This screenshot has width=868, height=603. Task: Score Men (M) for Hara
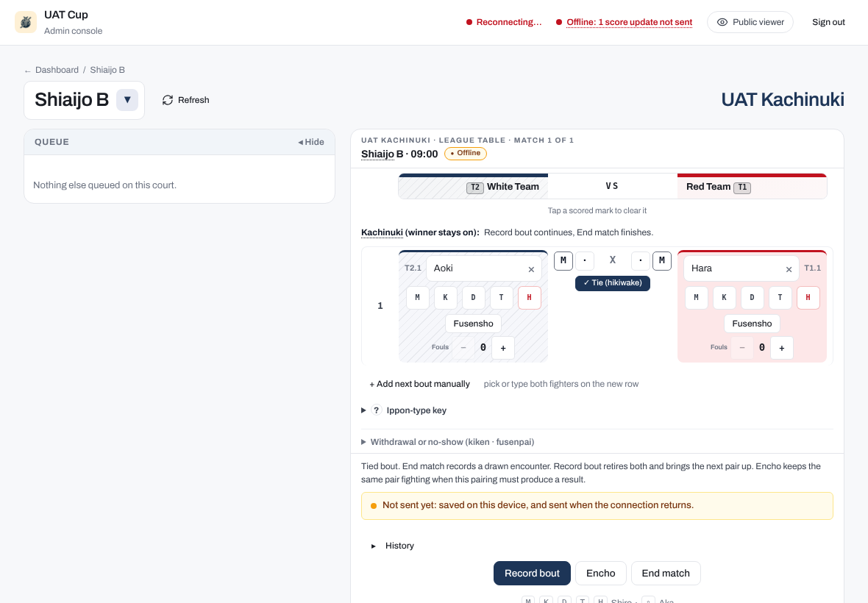pyautogui.click(x=697, y=298)
